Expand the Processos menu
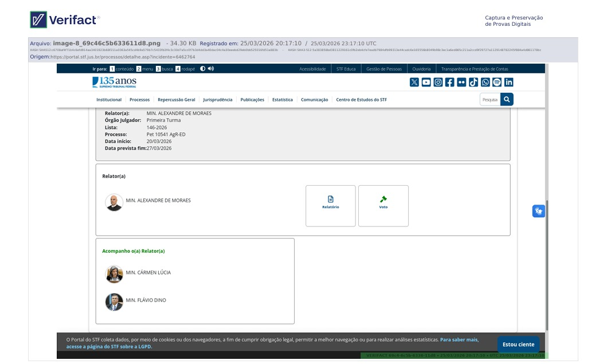Image resolution: width=607 pixels, height=364 pixels. click(139, 100)
